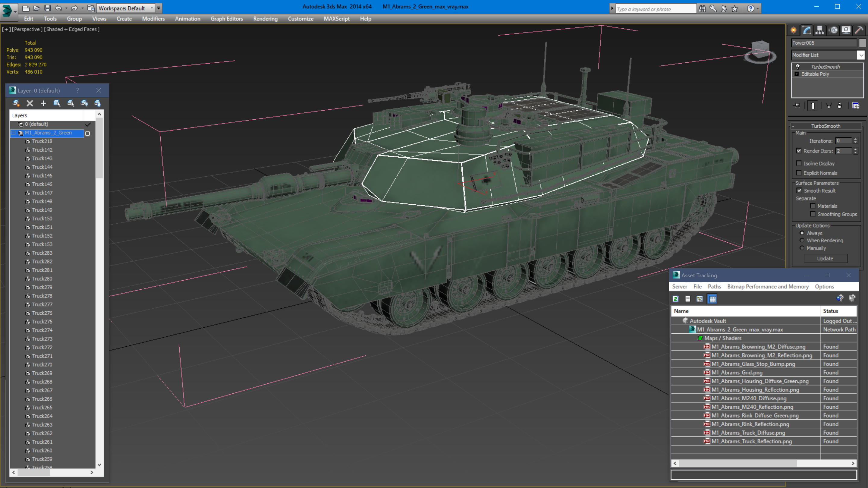Screen dimensions: 868x488
Task: Click Tree View icon in Asset Tracking
Action: [x=700, y=299]
